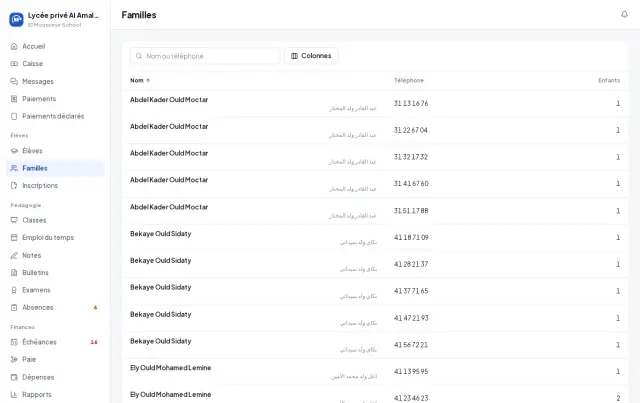
Task: Open the Échéances badge showing 14
Action: pyautogui.click(x=94, y=342)
